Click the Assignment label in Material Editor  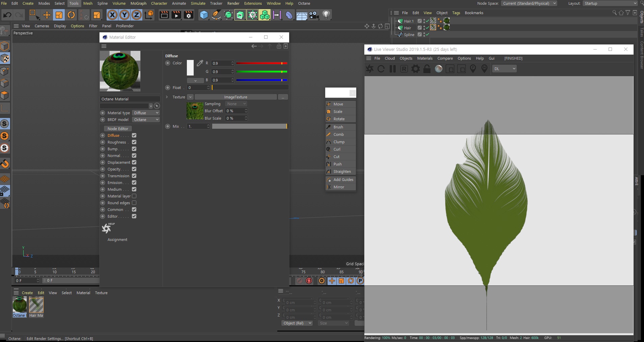[x=117, y=240]
